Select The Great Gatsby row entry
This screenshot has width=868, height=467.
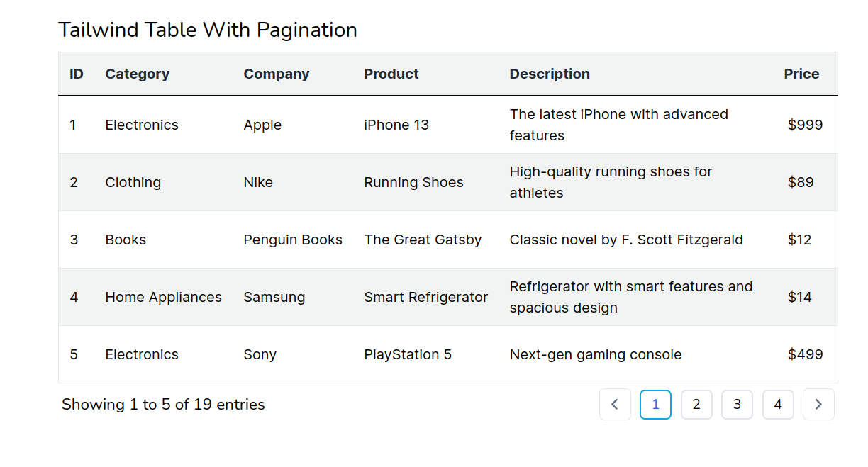(423, 240)
